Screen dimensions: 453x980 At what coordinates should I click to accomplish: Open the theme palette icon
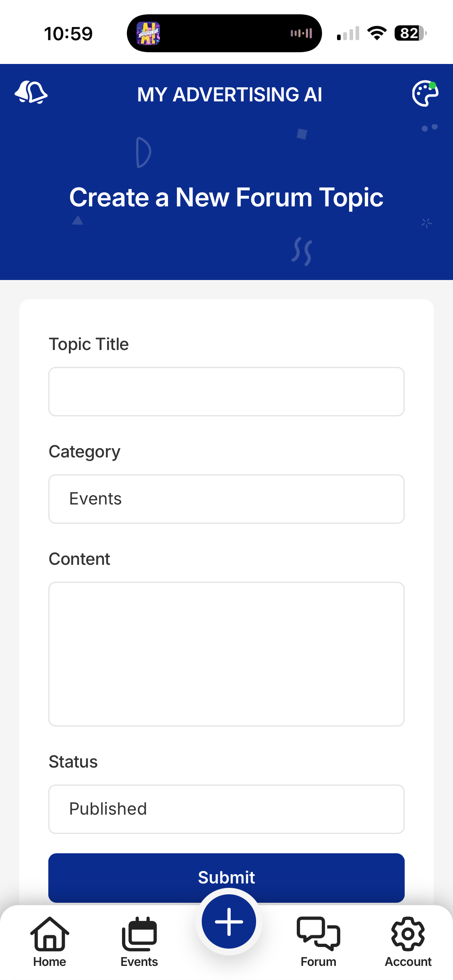pyautogui.click(x=425, y=94)
